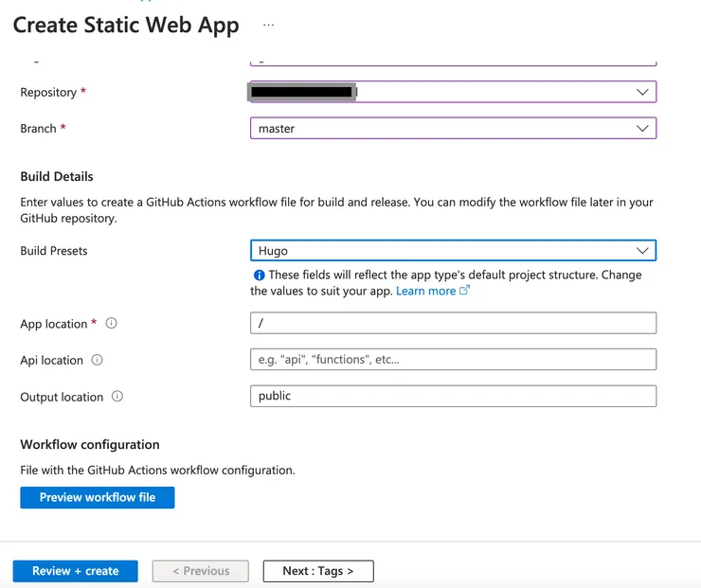Select the Output location field containing public
The width and height of the screenshot is (701, 588).
pos(453,396)
